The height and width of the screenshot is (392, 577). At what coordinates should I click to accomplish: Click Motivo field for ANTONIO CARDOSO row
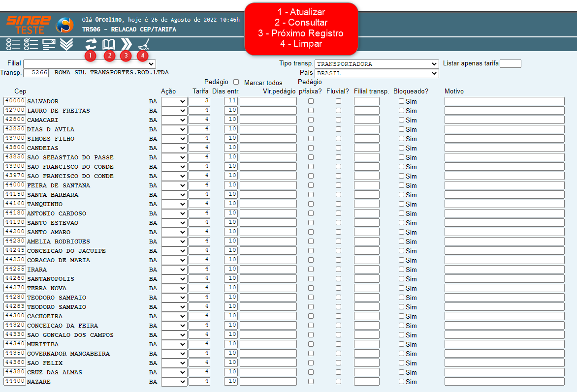tap(505, 213)
